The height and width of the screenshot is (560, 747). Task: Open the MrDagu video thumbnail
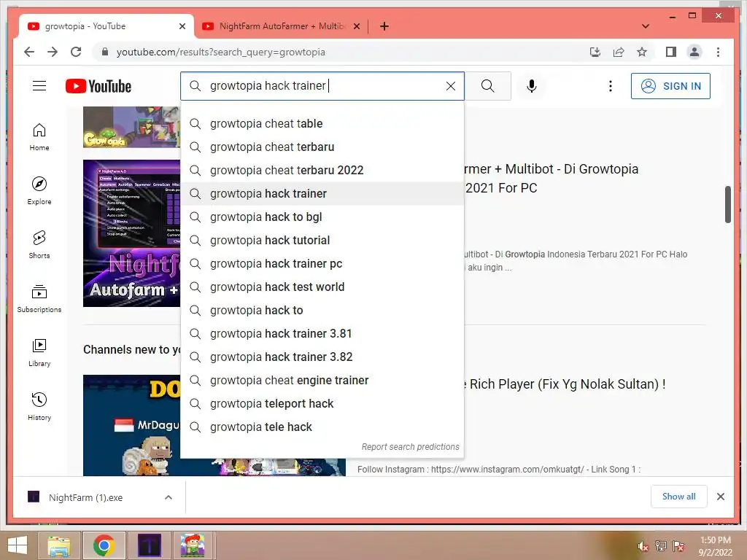pyautogui.click(x=132, y=425)
